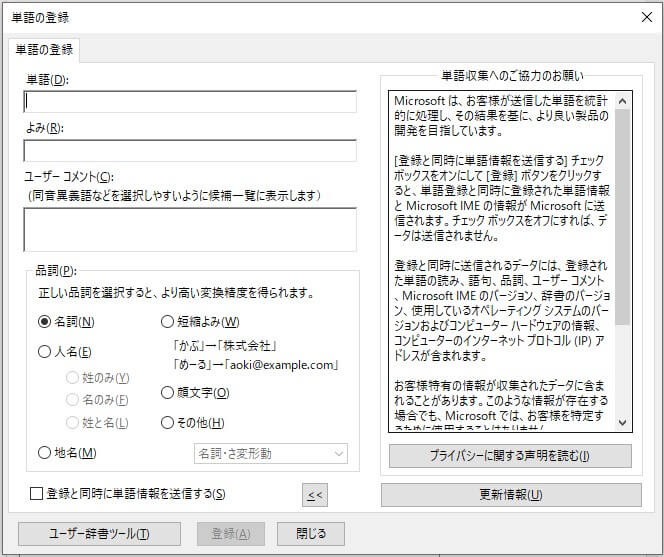Screen dimensions: 664x557
Task: Open ユーザー辞書ツール
Action: pos(99,533)
